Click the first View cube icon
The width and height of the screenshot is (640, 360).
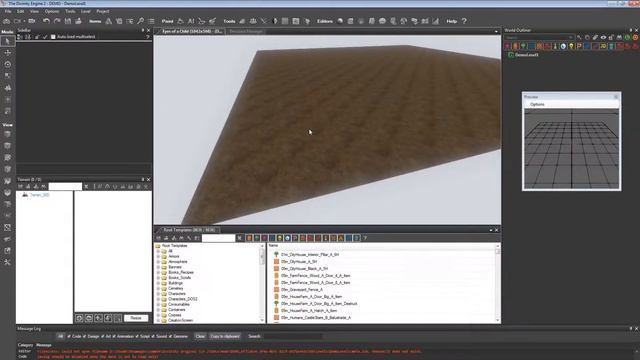[7, 134]
